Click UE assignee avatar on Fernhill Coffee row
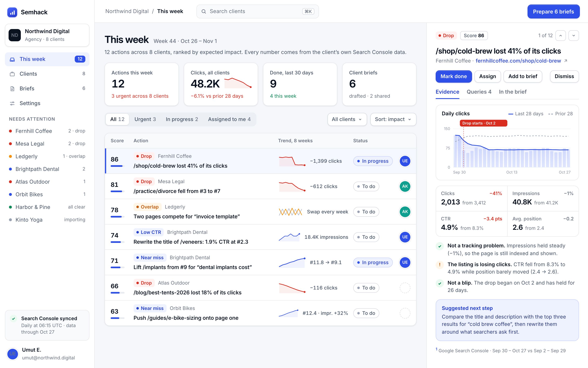Image resolution: width=588 pixels, height=368 pixels. [x=405, y=161]
